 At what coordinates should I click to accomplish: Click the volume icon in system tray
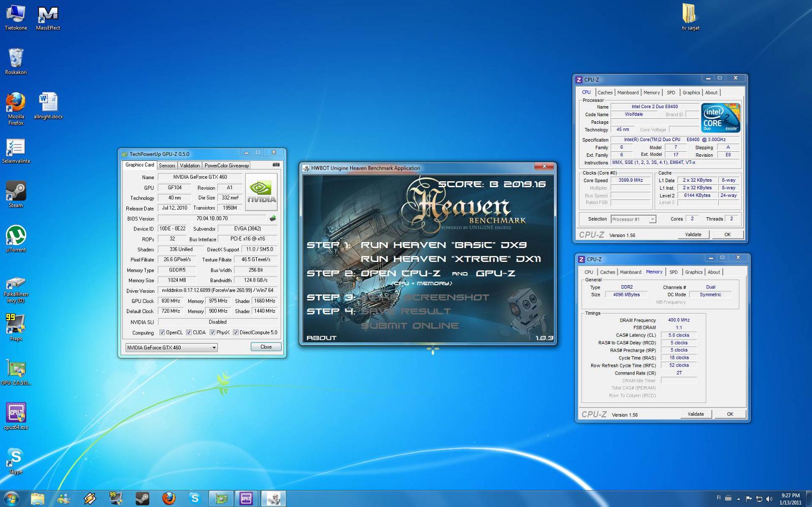pyautogui.click(x=769, y=499)
